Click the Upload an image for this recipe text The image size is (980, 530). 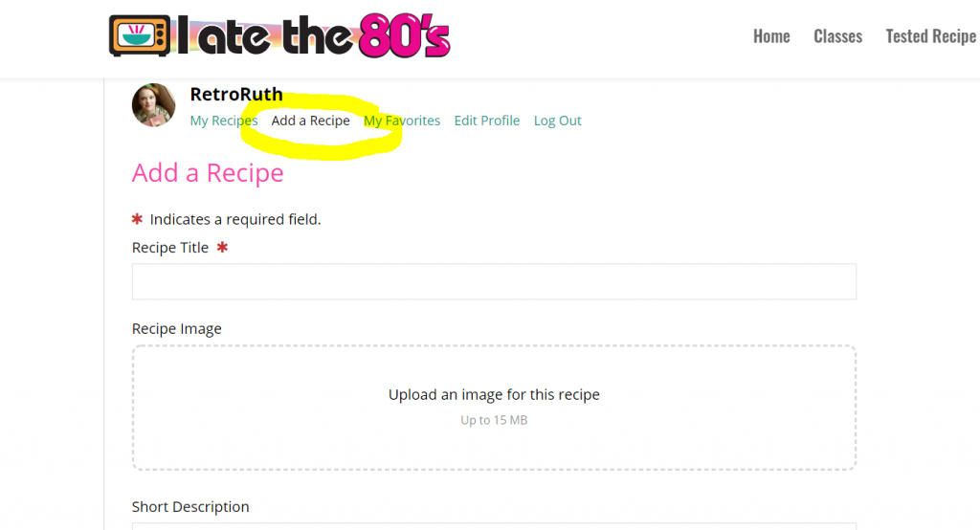(x=494, y=395)
